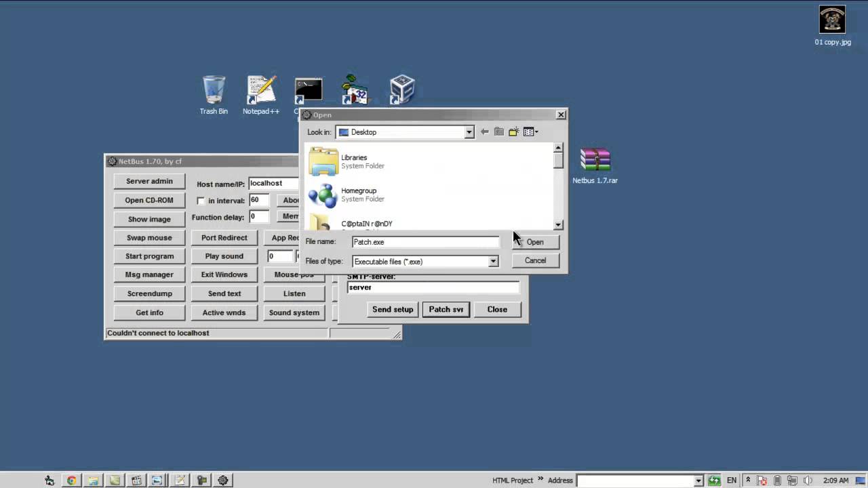Expand the Look in Desktop dropdown
Image resolution: width=868 pixels, height=488 pixels.
point(469,132)
